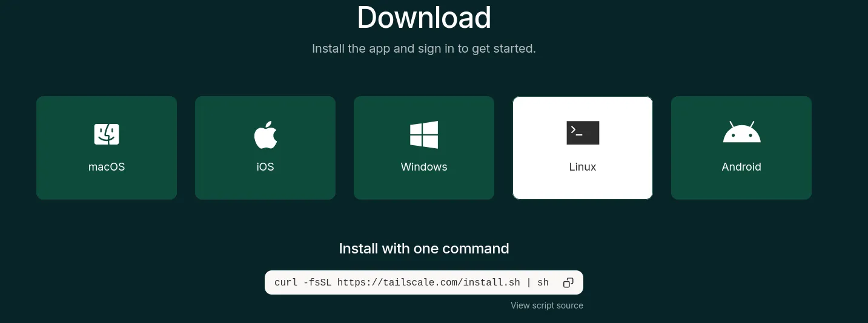Select the macOS Finder face icon
The image size is (868, 323).
[107, 134]
